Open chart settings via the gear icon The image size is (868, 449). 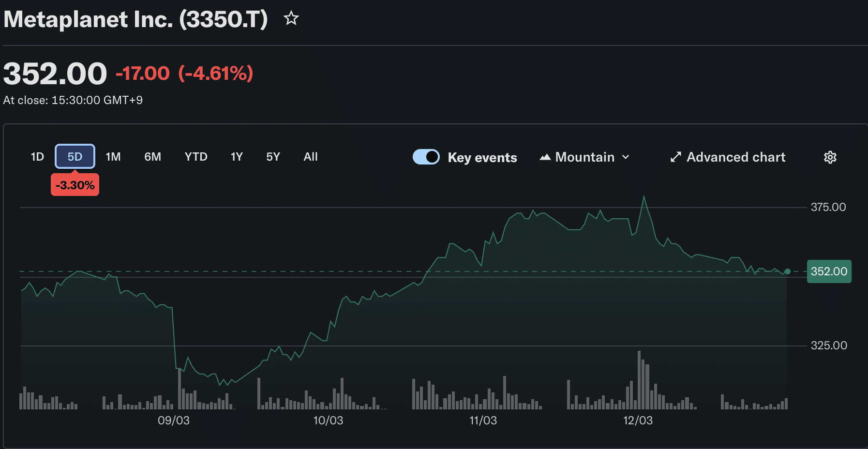tap(830, 157)
